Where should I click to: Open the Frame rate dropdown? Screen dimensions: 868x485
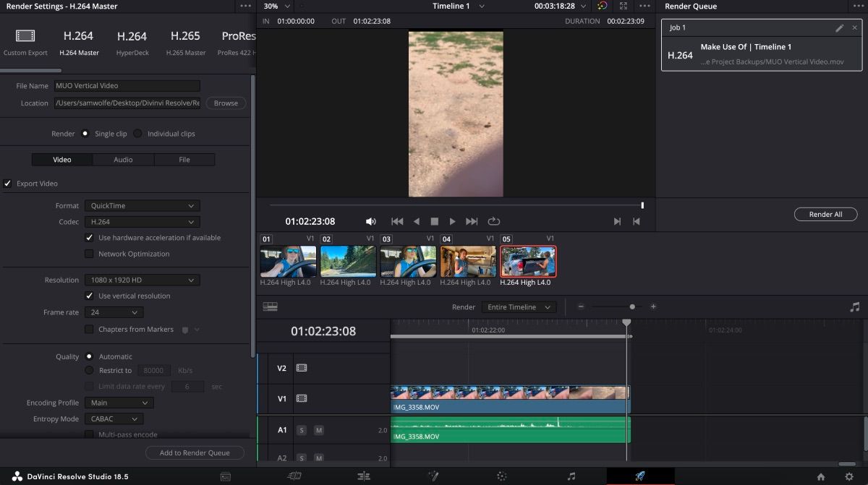point(114,312)
